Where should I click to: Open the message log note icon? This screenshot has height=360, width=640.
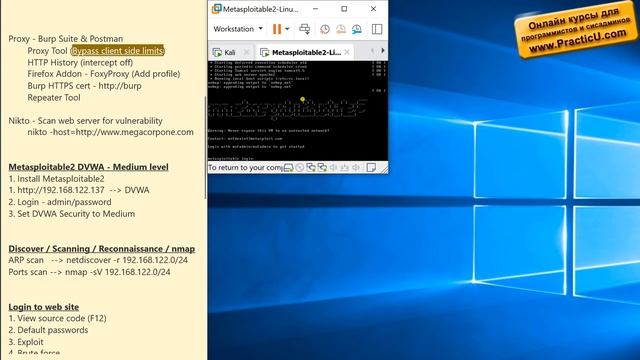click(371, 167)
